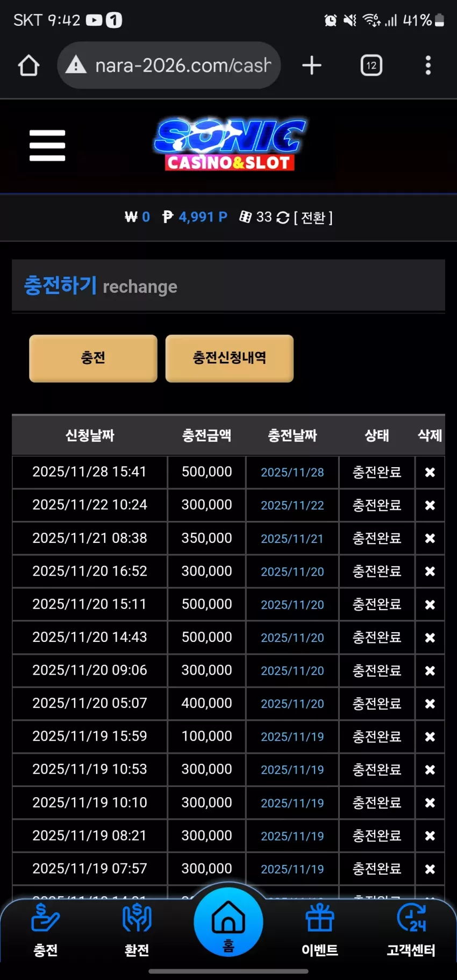Click the nara-2026.com address bar

click(169, 66)
